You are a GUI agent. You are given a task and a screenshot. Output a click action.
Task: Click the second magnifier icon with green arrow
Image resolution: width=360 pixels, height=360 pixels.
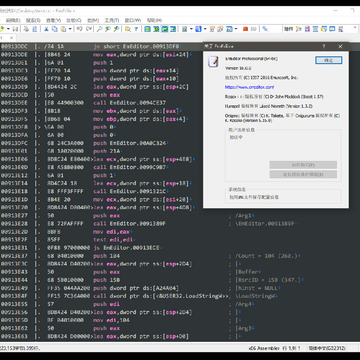point(108,29)
